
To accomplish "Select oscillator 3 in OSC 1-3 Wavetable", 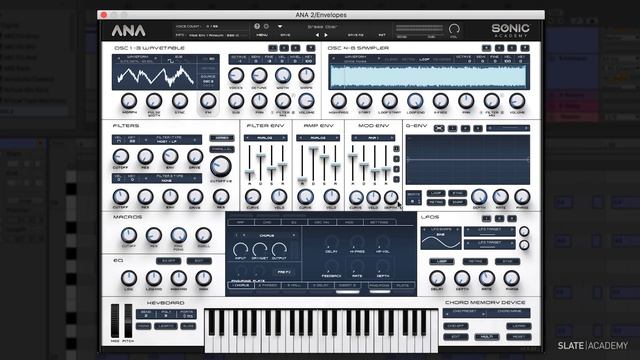I will click(296, 48).
